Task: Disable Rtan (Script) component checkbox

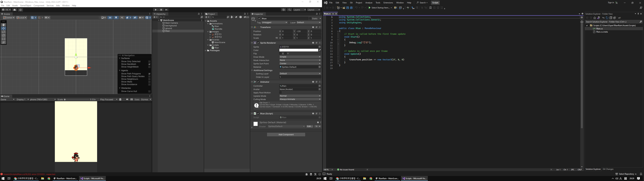Action: click(258, 113)
